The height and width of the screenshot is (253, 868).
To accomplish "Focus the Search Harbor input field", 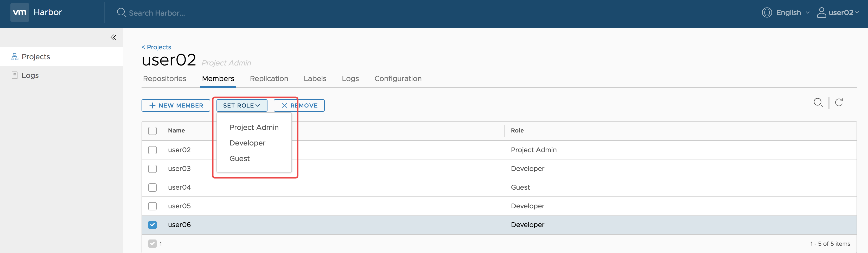I will (157, 13).
